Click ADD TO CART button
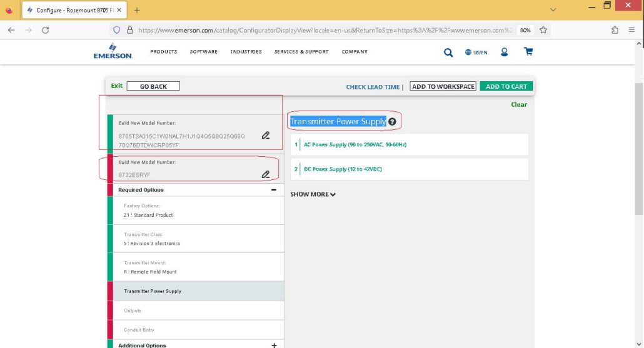Screen dimensions: 644x348 [x=506, y=86]
